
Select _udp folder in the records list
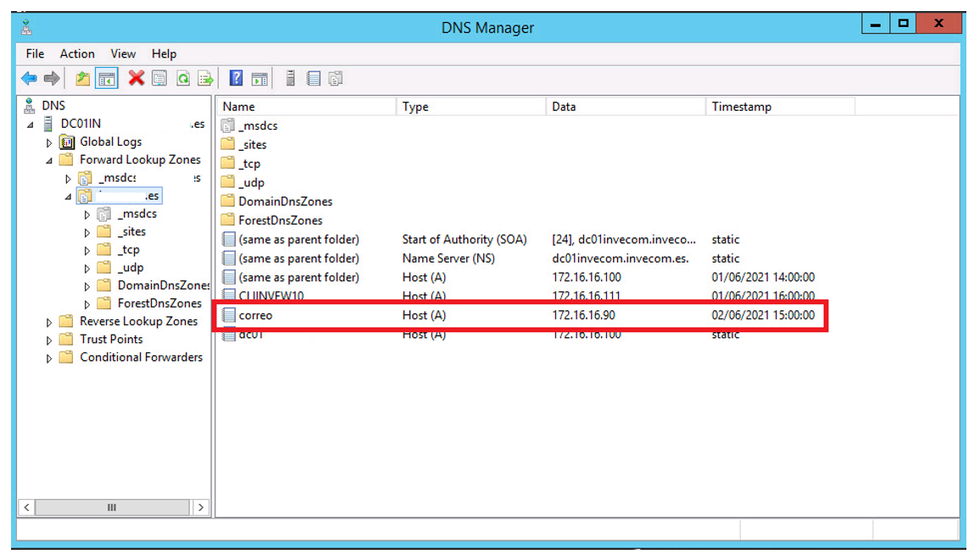pos(251,182)
